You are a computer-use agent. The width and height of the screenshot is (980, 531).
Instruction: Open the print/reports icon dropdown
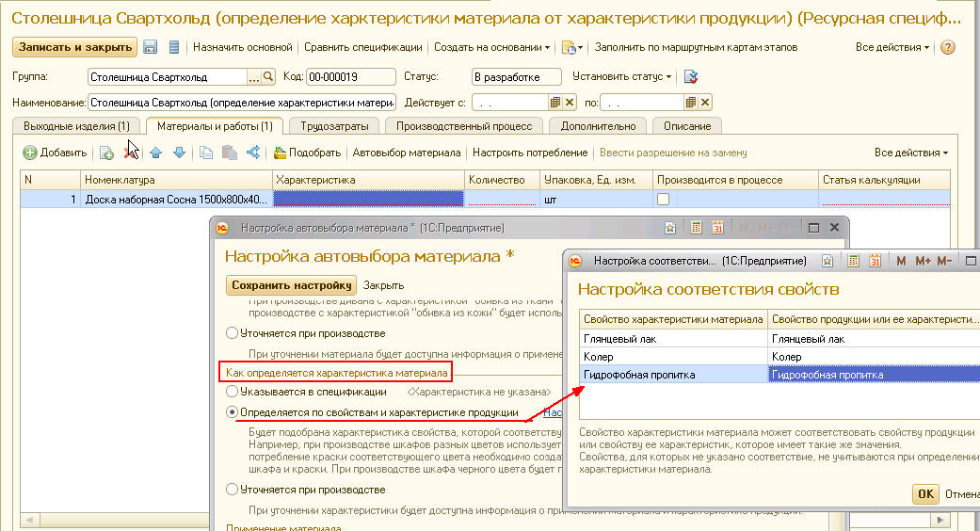click(x=571, y=47)
